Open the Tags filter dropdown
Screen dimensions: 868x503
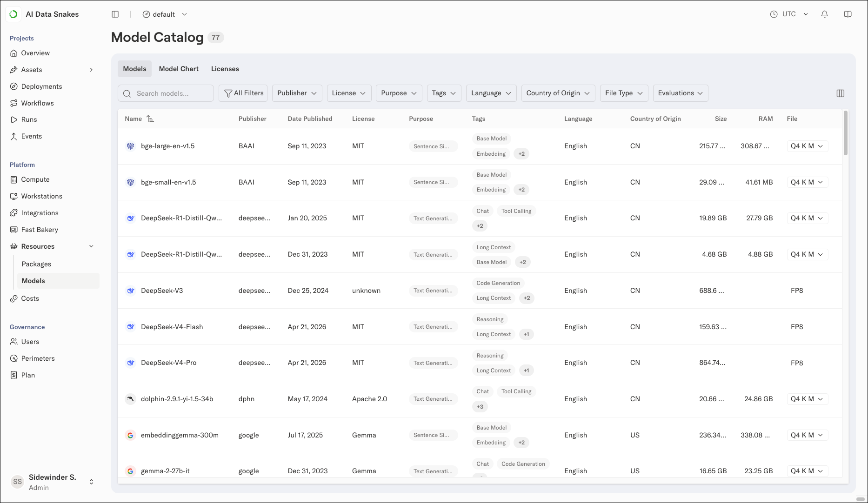[444, 93]
